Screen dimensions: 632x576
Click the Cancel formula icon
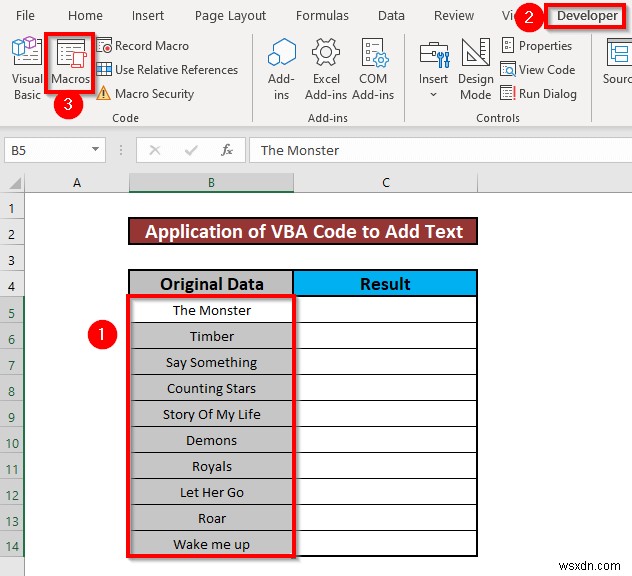click(155, 150)
